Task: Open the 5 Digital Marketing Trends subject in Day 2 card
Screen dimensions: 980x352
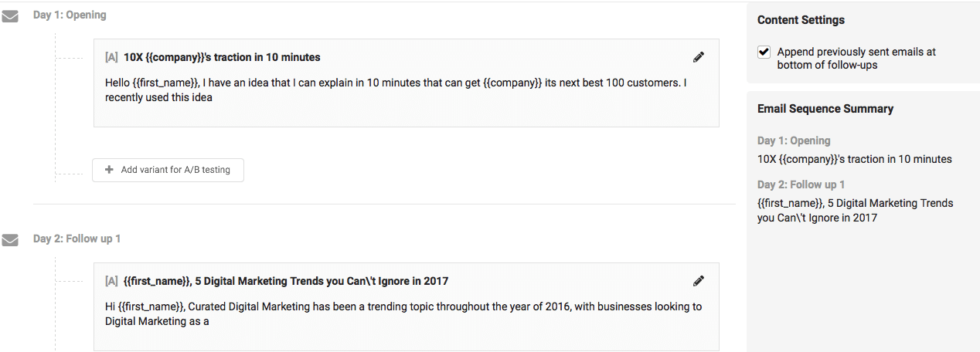Action: (286, 281)
